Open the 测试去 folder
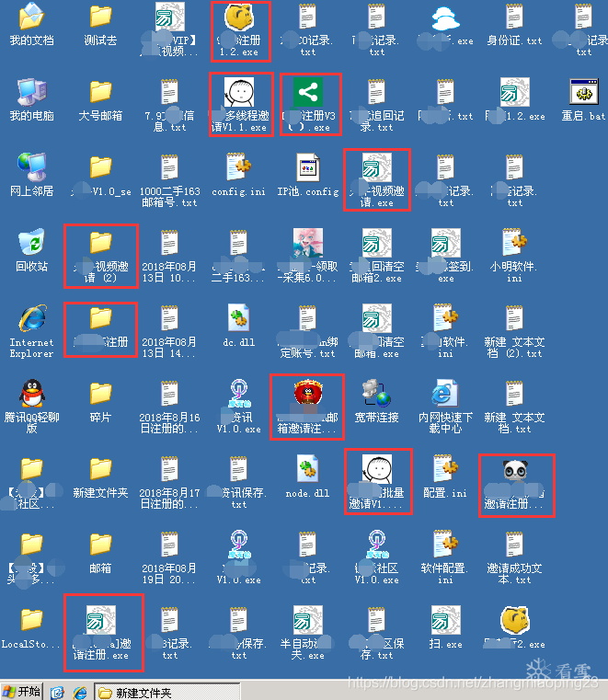The height and width of the screenshot is (700, 608). [x=100, y=25]
